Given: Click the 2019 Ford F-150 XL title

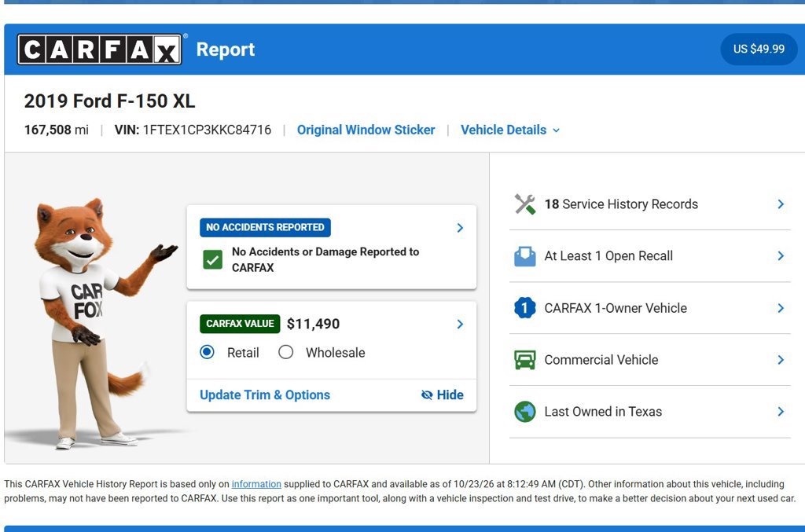Looking at the screenshot, I should (x=109, y=101).
